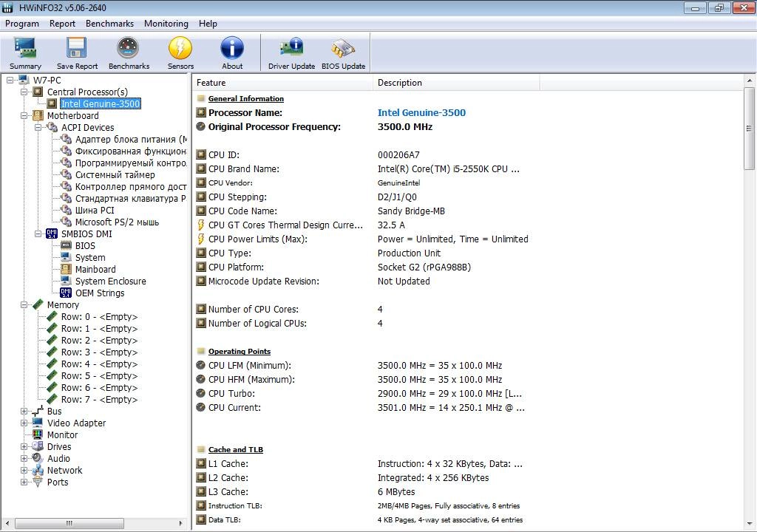The height and width of the screenshot is (532, 757).
Task: Open the Summary toolbar icon
Action: point(25,48)
